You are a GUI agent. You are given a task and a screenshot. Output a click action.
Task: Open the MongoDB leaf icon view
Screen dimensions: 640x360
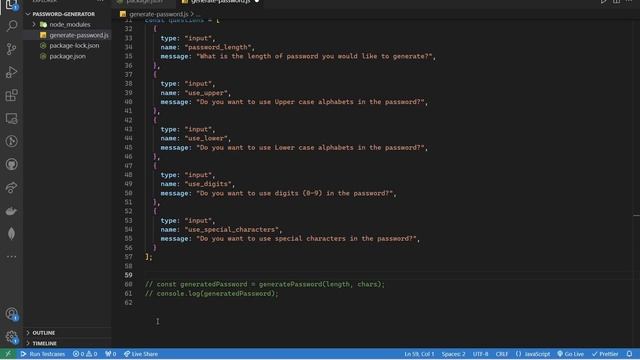11,234
